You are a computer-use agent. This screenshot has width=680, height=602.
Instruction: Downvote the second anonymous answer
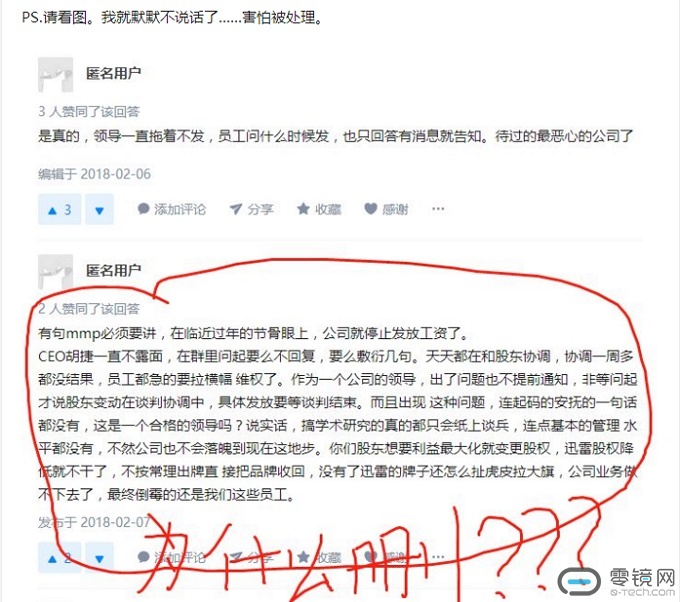[99, 558]
